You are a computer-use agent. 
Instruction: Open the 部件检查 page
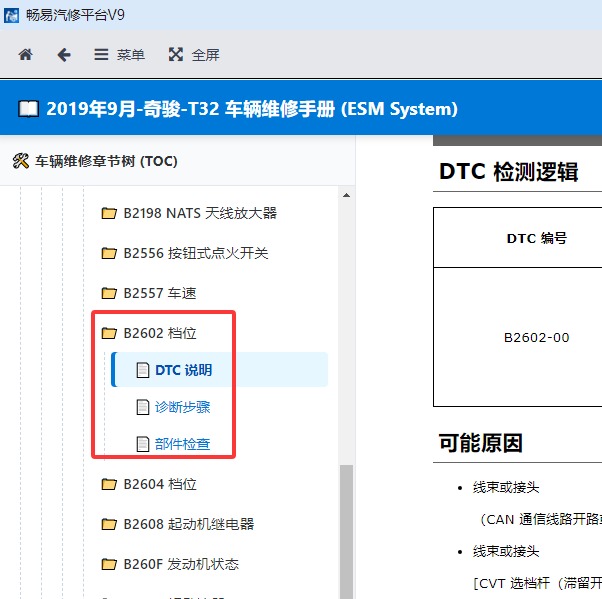(x=182, y=444)
